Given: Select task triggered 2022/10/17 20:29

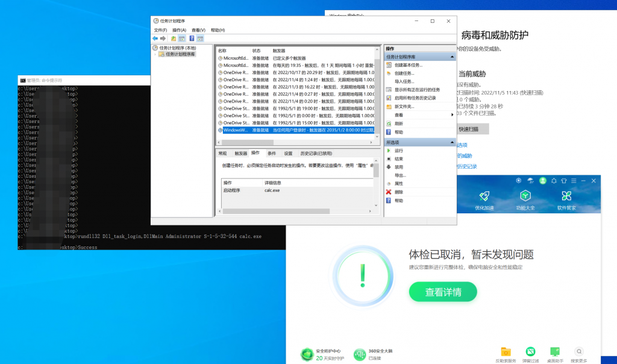Looking at the screenshot, I should (x=296, y=73).
